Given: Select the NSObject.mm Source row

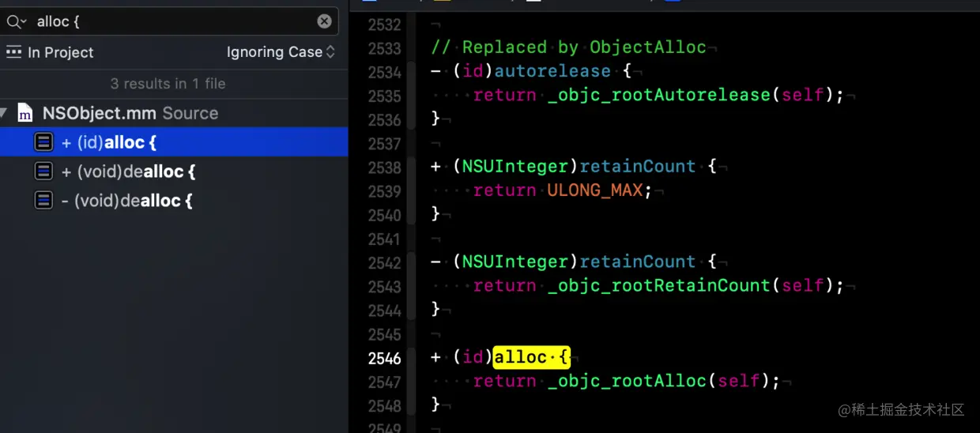Looking at the screenshot, I should coord(174,113).
